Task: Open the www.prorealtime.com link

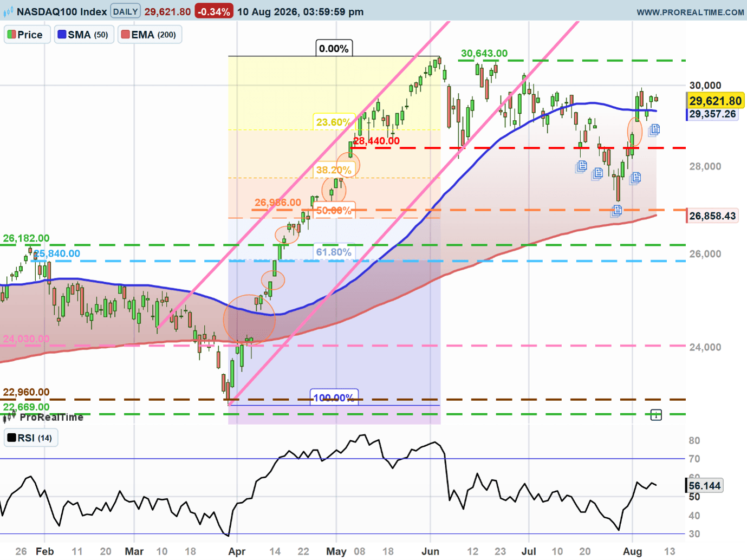Action: pos(690,12)
